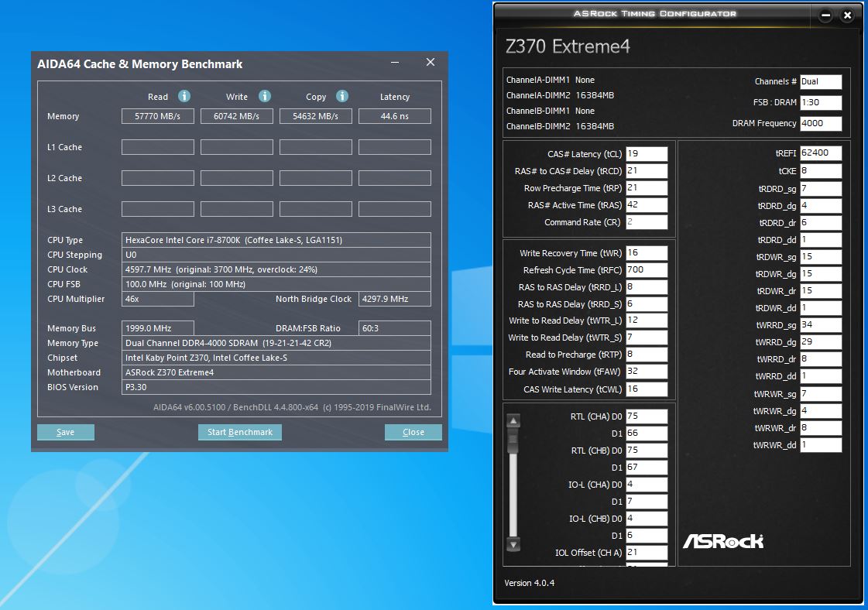This screenshot has width=868, height=610.
Task: Click the Memory Copy result 54632 MB/s
Action: 316,116
